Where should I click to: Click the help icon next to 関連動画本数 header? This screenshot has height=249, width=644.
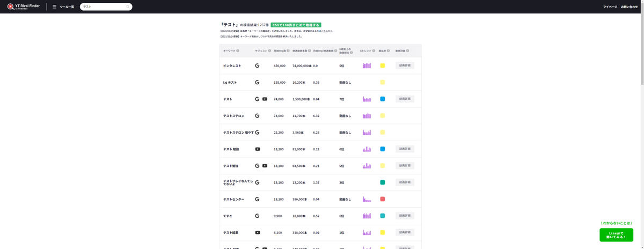click(310, 51)
